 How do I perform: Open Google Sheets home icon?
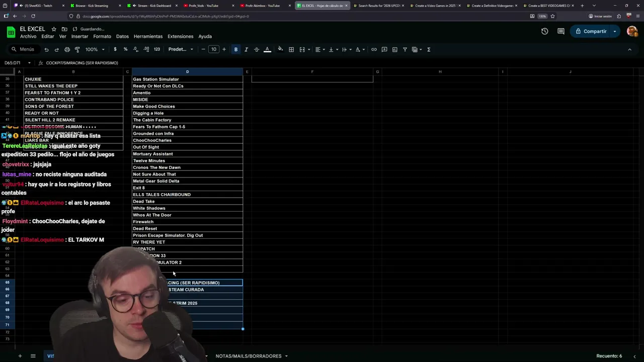11,32
